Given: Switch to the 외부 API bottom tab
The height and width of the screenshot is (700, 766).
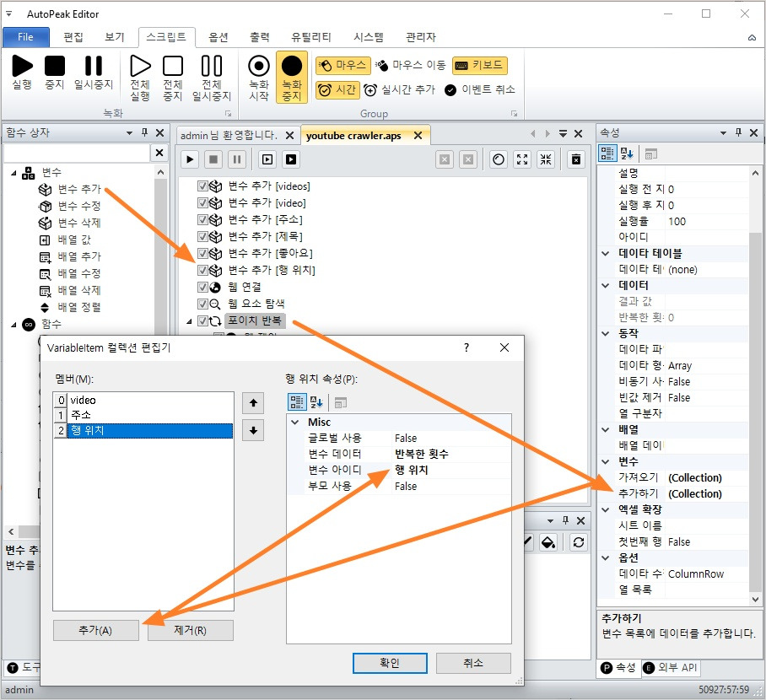Looking at the screenshot, I should click(670, 668).
